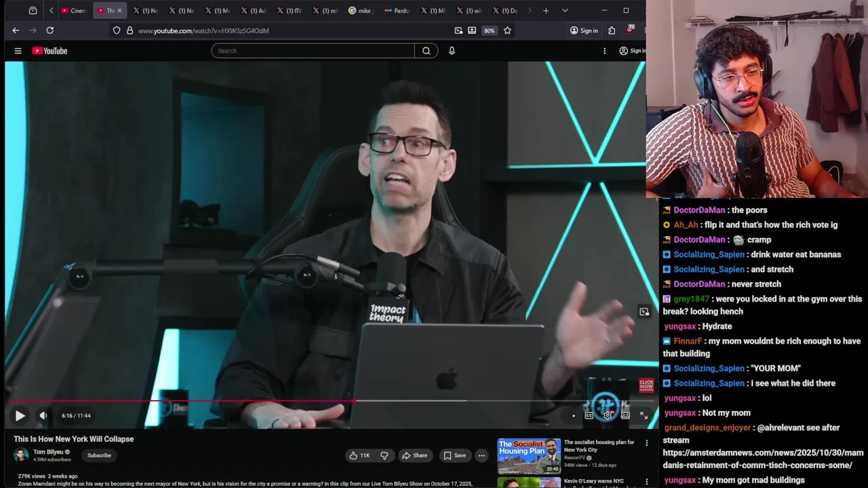The image size is (868, 488).
Task: Close the active YouTube tab
Action: [119, 11]
